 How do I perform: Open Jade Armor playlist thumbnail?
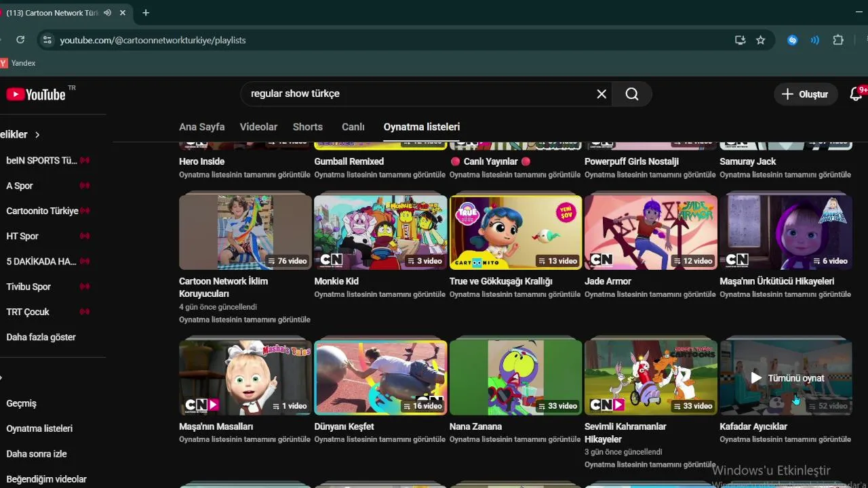click(x=650, y=232)
